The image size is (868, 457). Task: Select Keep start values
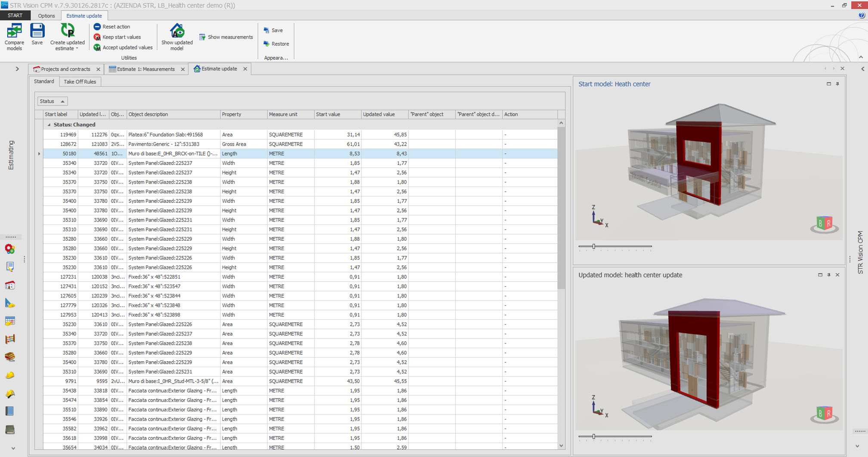pyautogui.click(x=121, y=37)
